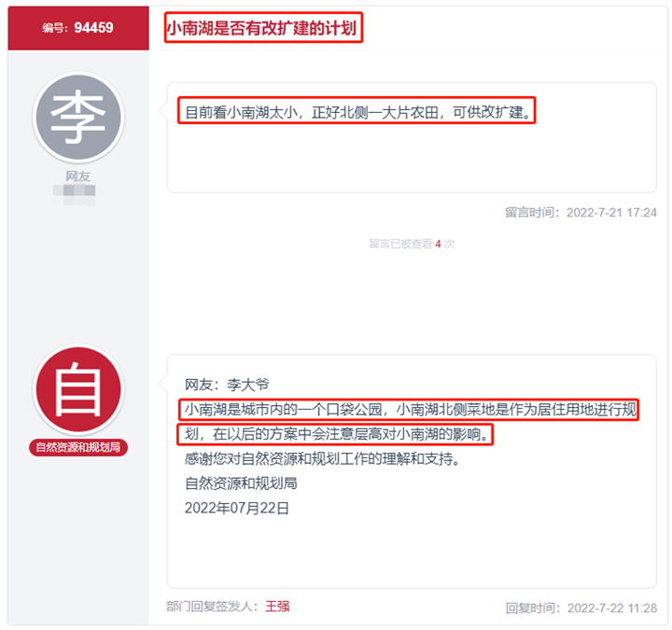Screen dimensions: 672x630
Task: Click the 网友 label under the avatar
Action: pyautogui.click(x=78, y=176)
